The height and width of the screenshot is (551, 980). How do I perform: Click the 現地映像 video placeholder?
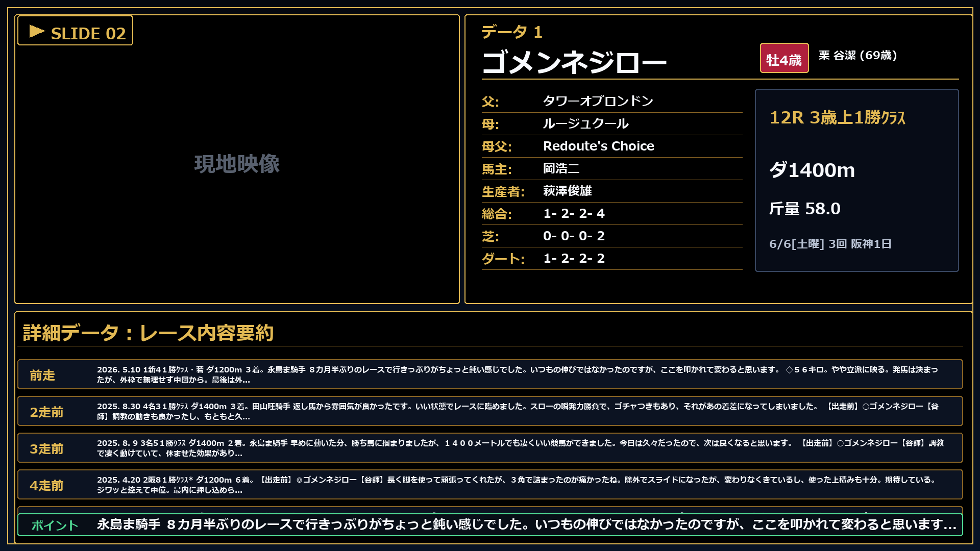click(237, 164)
